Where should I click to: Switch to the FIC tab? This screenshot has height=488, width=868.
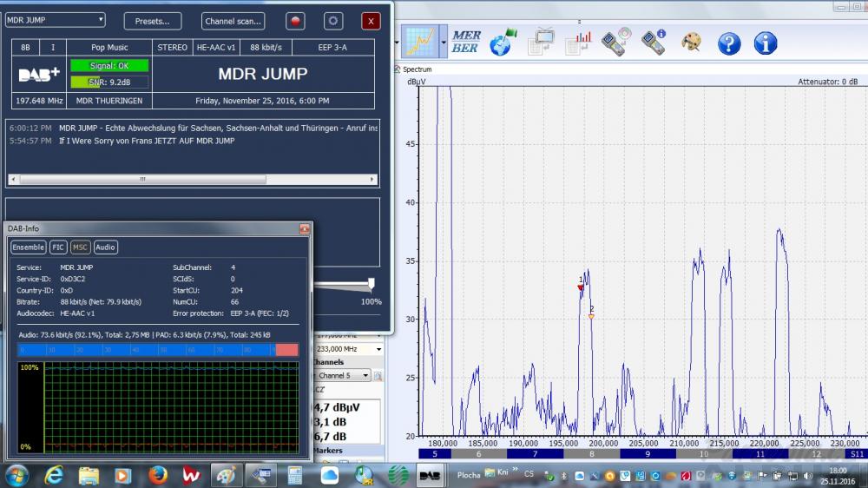(x=58, y=247)
